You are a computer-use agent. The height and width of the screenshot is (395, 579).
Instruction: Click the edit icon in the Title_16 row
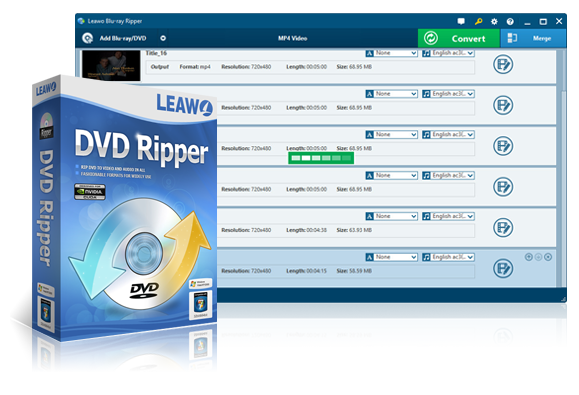click(503, 64)
